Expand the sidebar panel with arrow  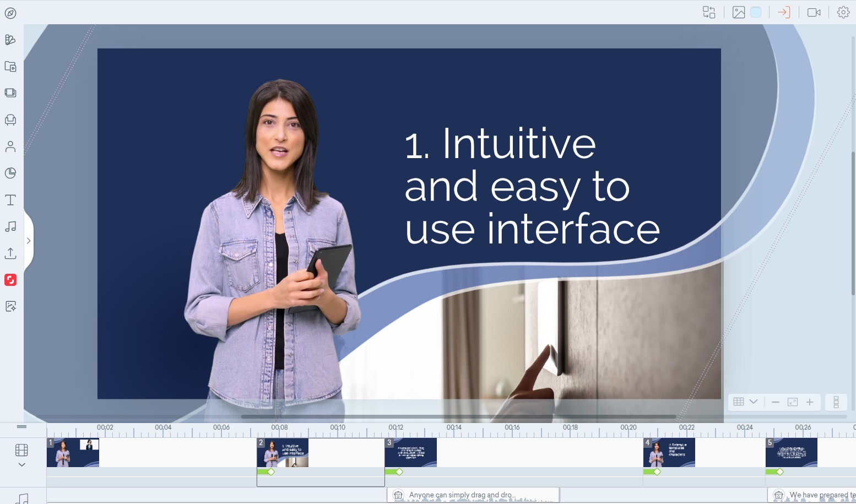coord(29,241)
